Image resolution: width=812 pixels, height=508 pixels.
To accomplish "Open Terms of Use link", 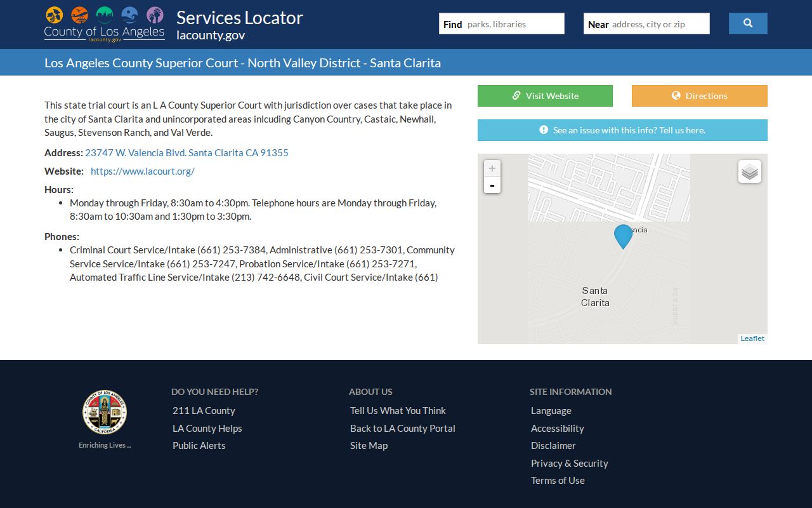I will [558, 481].
